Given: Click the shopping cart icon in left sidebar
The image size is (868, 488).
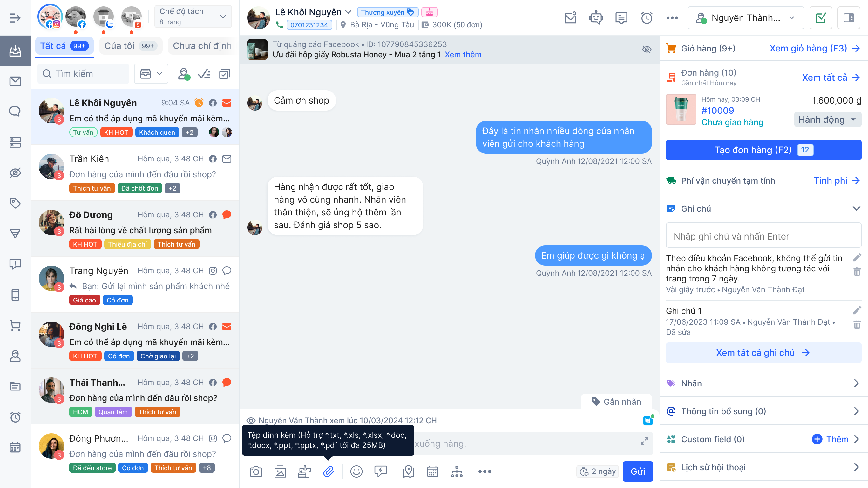Looking at the screenshot, I should point(15,326).
